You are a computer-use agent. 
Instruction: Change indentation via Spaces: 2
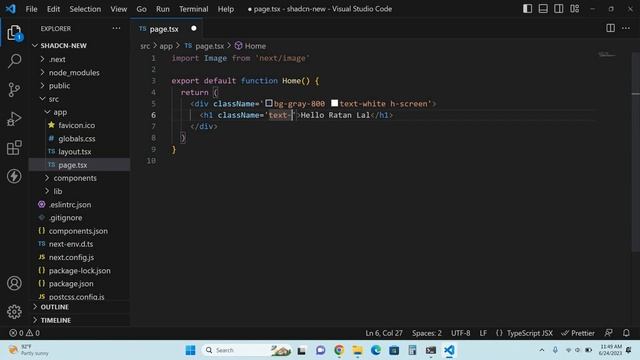(x=427, y=333)
